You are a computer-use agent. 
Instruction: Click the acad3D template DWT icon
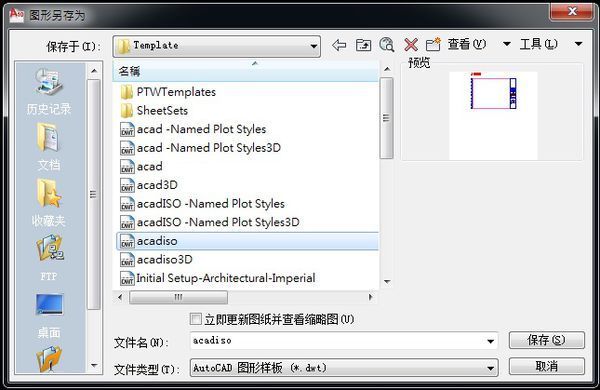point(127,185)
